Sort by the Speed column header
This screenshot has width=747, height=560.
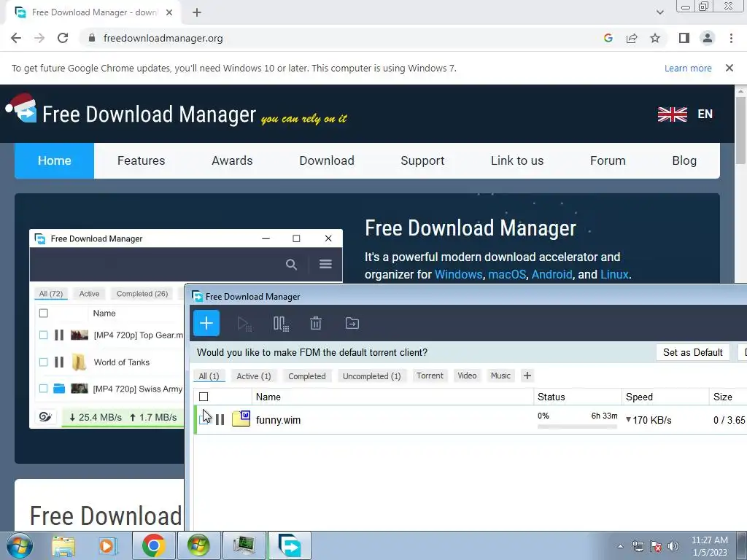click(x=665, y=397)
